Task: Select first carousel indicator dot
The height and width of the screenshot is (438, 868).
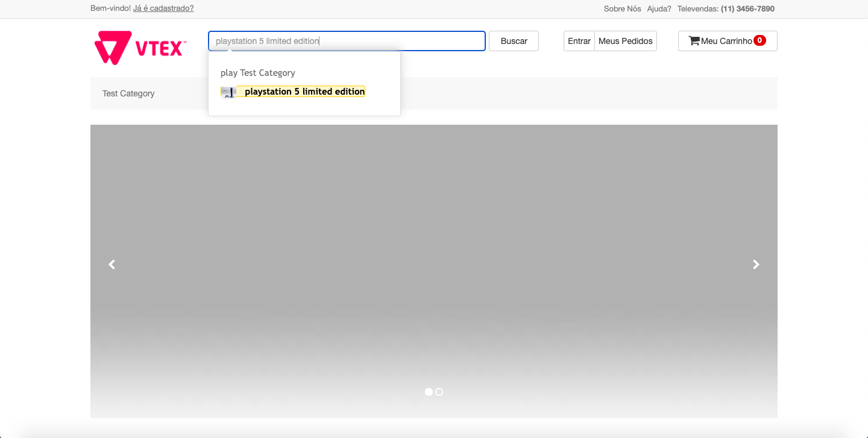Action: click(429, 392)
